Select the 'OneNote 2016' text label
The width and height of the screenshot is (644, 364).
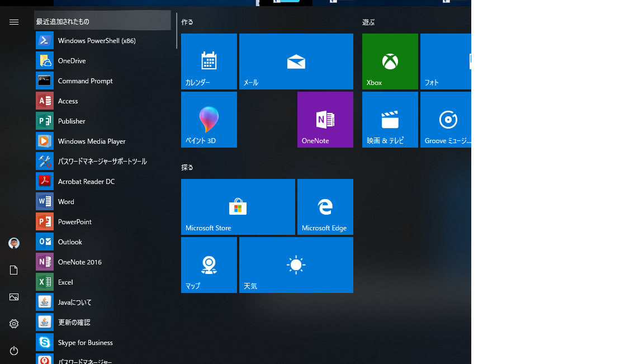pyautogui.click(x=80, y=262)
